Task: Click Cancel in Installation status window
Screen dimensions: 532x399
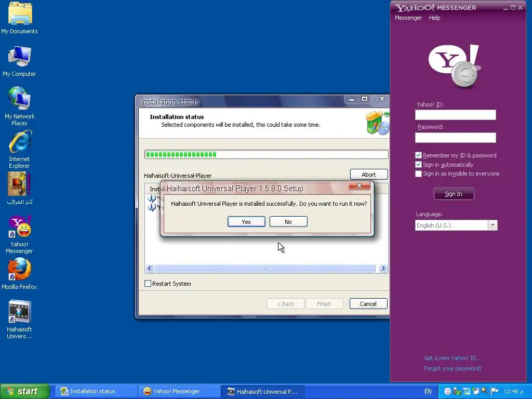Action: [368, 303]
